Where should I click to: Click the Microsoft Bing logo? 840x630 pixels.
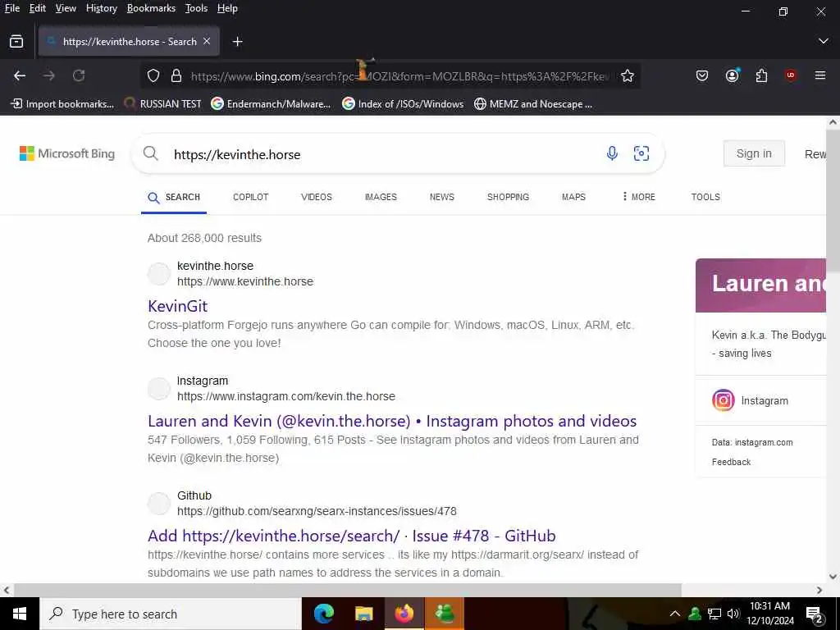click(x=67, y=153)
